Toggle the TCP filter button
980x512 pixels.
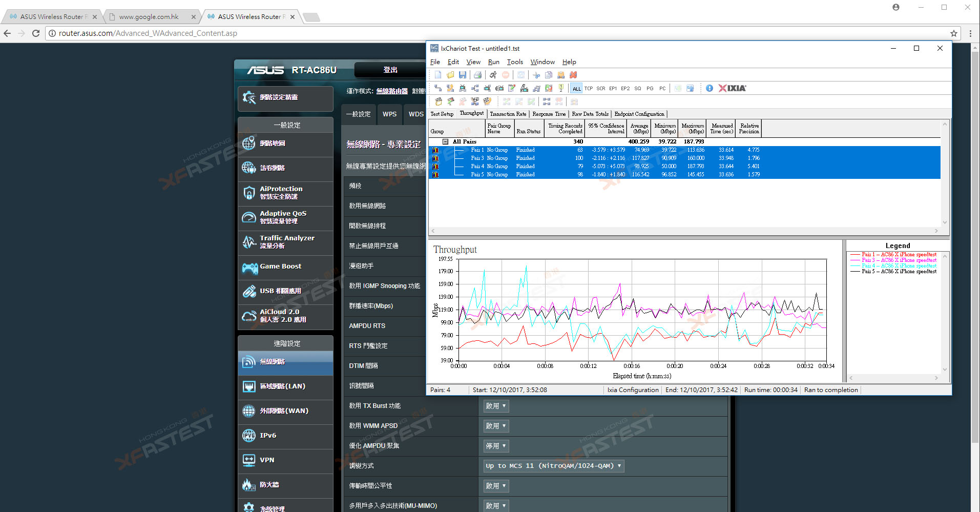589,88
